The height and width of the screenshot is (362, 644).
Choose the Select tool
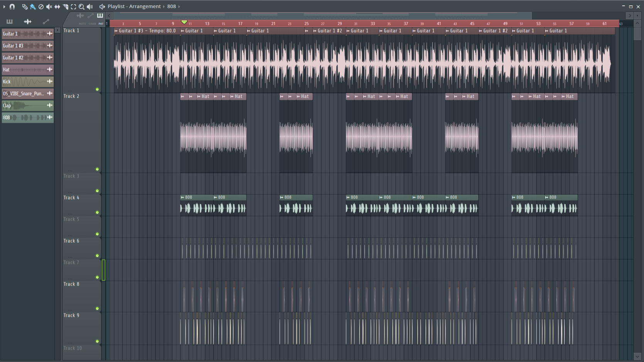[x=73, y=7]
